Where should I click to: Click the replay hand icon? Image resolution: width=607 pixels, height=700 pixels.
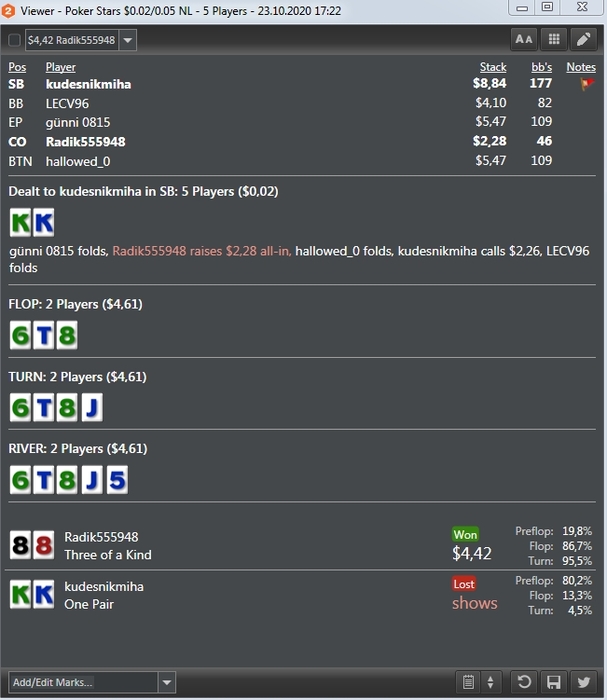[524, 682]
